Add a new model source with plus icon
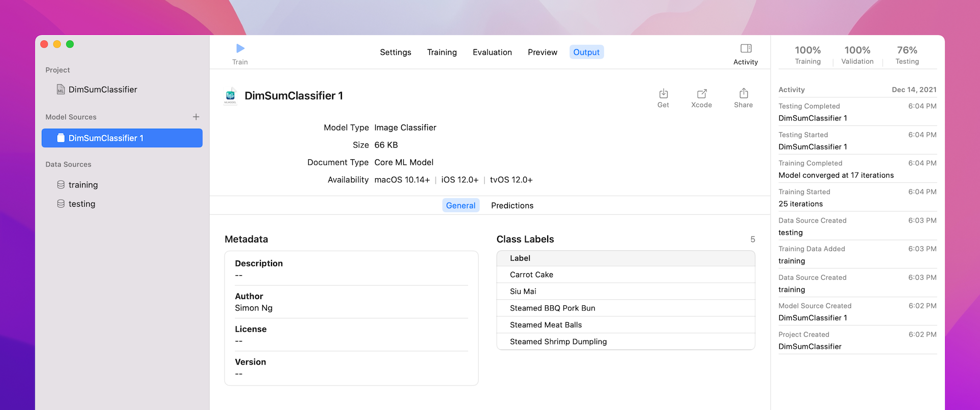This screenshot has height=410, width=980. coord(196,117)
